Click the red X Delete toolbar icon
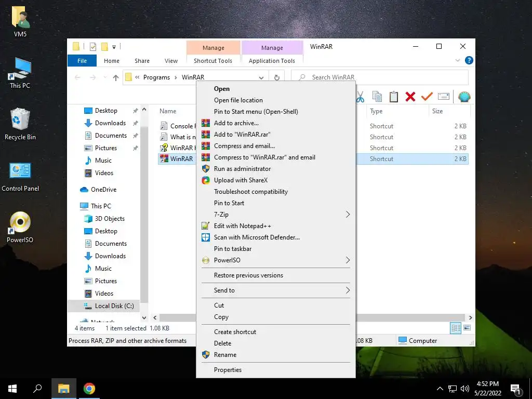Viewport: 532px width, 399px height. (x=410, y=97)
